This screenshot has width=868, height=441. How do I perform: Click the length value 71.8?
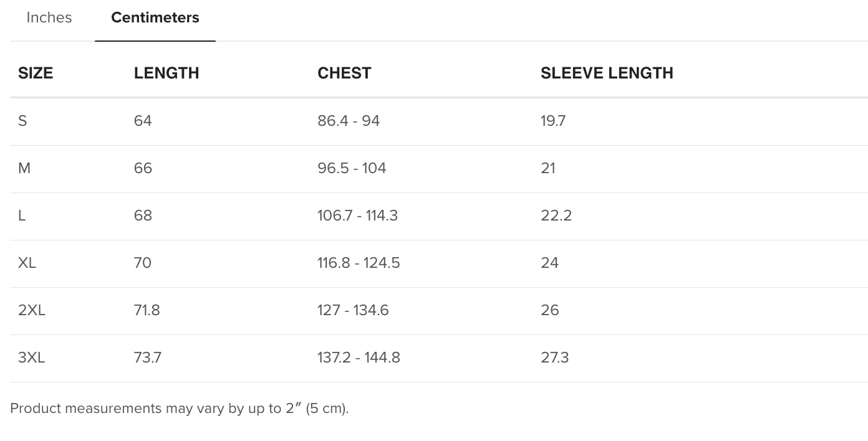click(x=147, y=310)
